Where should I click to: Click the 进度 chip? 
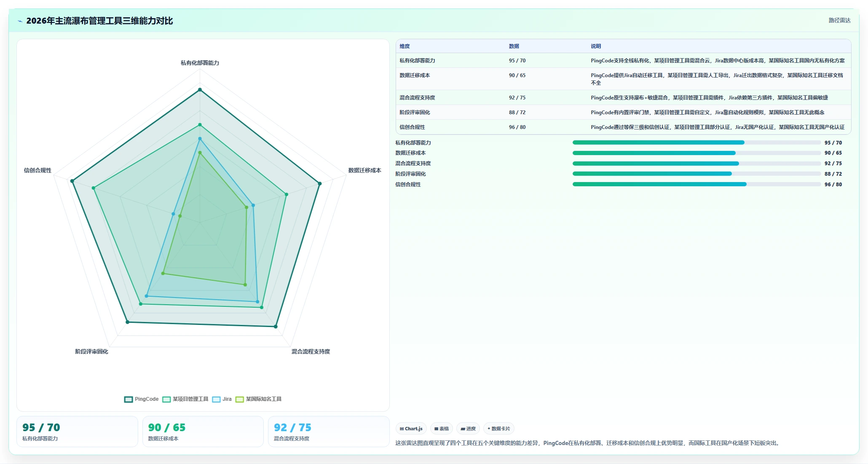tap(468, 429)
